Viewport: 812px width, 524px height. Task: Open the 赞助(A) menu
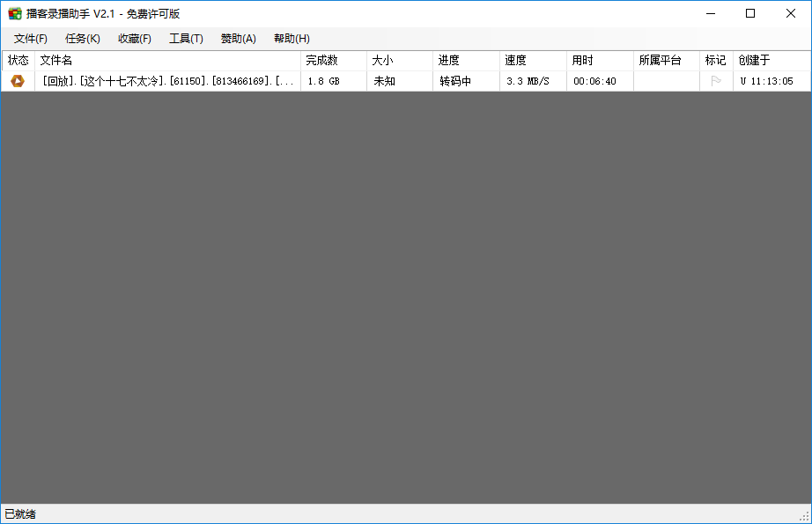(x=238, y=39)
